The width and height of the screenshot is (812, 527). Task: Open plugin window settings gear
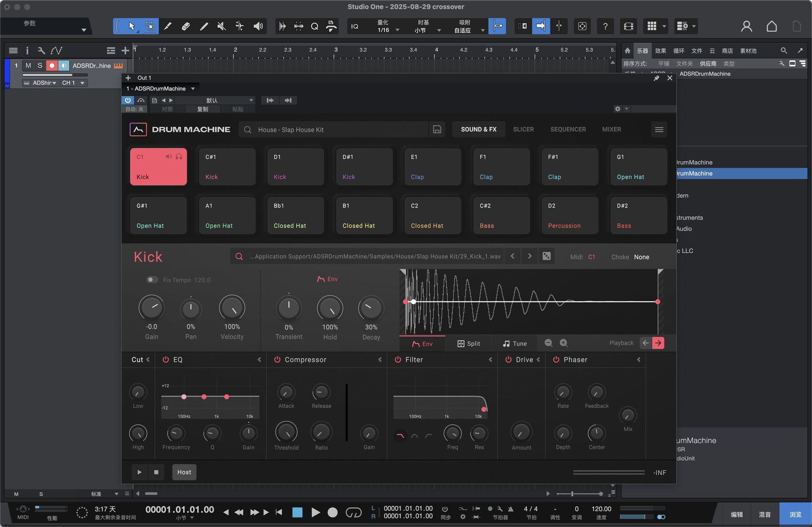pyautogui.click(x=617, y=109)
